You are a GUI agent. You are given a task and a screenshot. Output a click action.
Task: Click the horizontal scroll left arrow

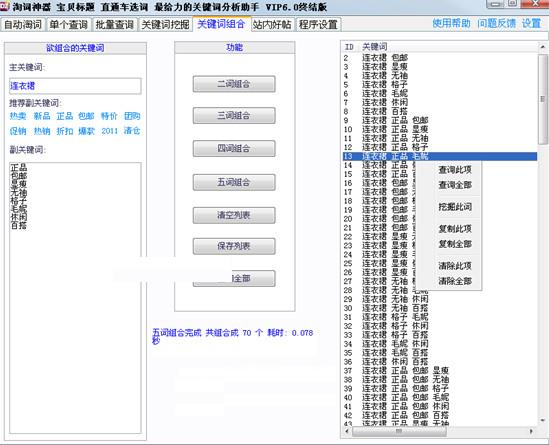point(347,432)
